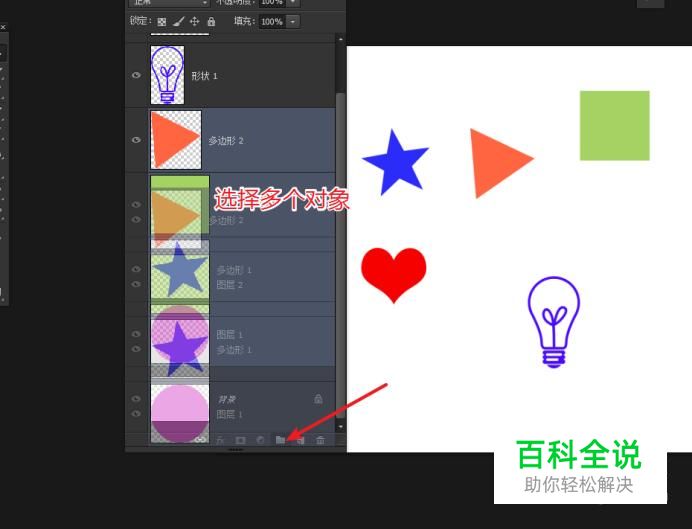The height and width of the screenshot is (529, 692).
Task: Select the 多边形 2 orange triangle thumbnail under 形状 1
Action: [176, 140]
